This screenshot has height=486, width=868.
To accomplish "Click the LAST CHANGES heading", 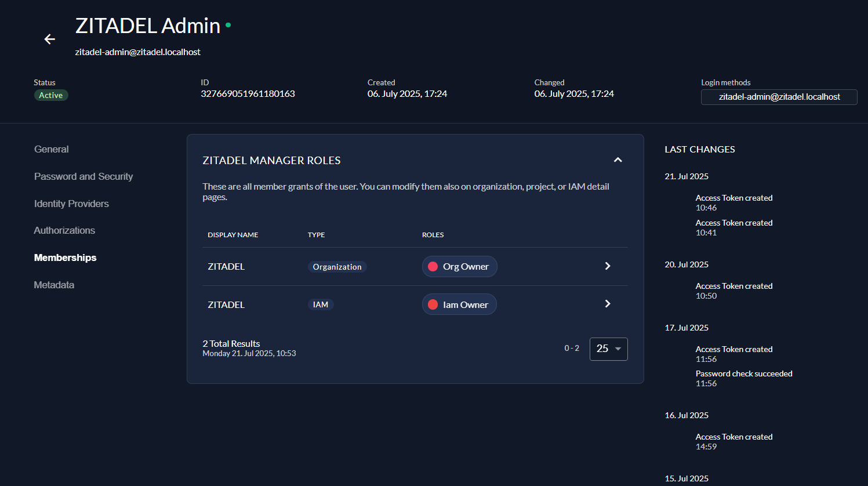I will (700, 150).
